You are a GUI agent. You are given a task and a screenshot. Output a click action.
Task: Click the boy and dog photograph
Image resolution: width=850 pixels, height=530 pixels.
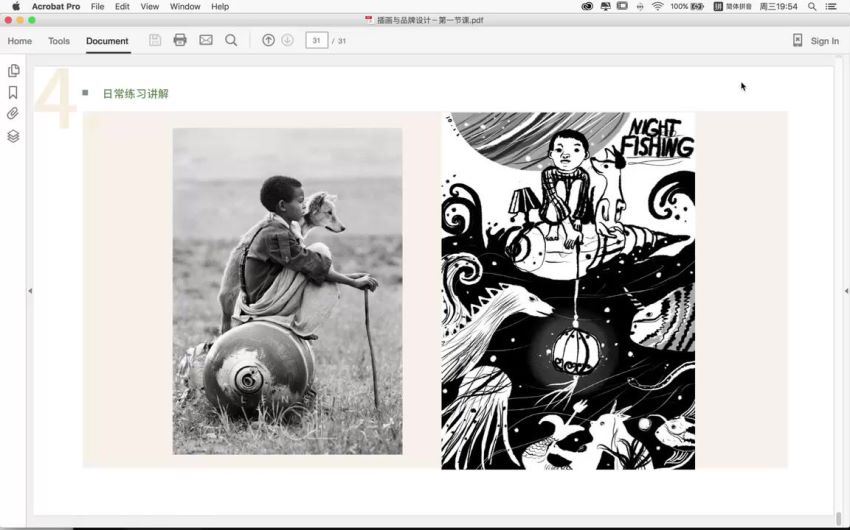(287, 291)
